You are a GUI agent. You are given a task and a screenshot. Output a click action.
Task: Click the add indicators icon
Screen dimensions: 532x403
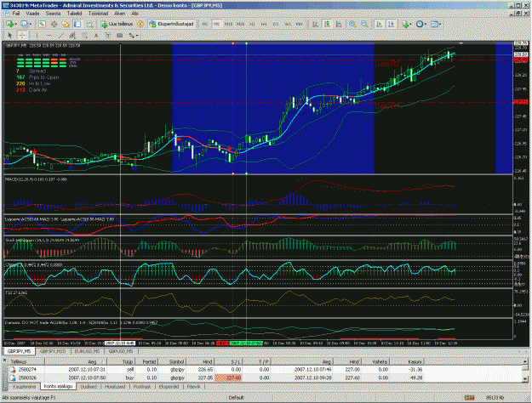click(405, 24)
